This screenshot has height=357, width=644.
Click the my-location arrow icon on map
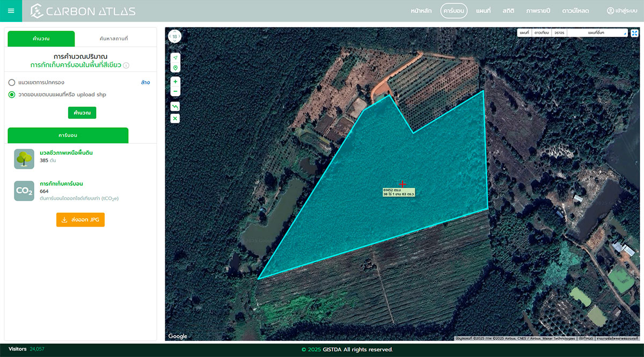point(175,57)
